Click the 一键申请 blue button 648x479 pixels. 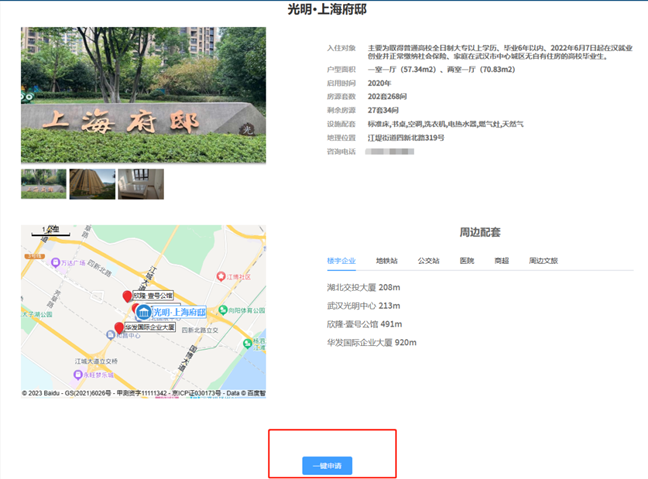[x=327, y=466]
